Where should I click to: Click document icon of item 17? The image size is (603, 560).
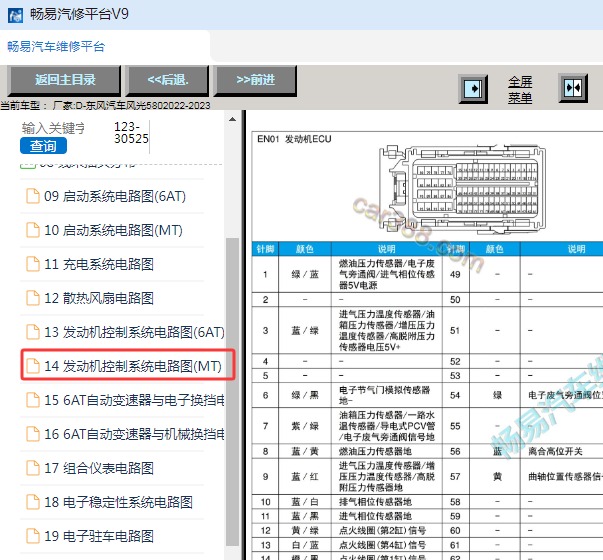point(33,468)
